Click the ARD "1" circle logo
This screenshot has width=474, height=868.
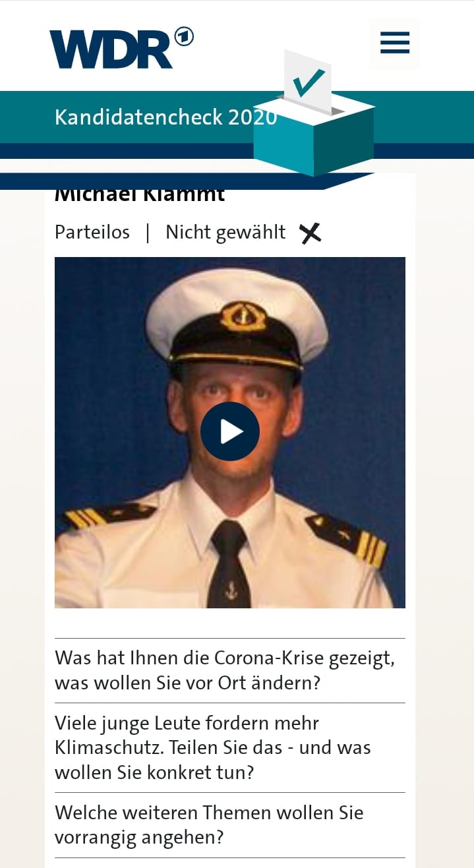pyautogui.click(x=183, y=38)
